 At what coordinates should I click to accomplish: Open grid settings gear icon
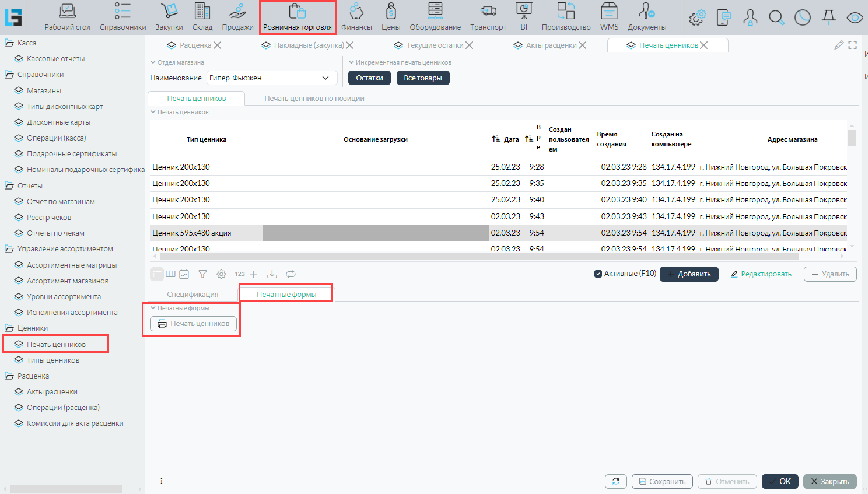[x=221, y=274]
